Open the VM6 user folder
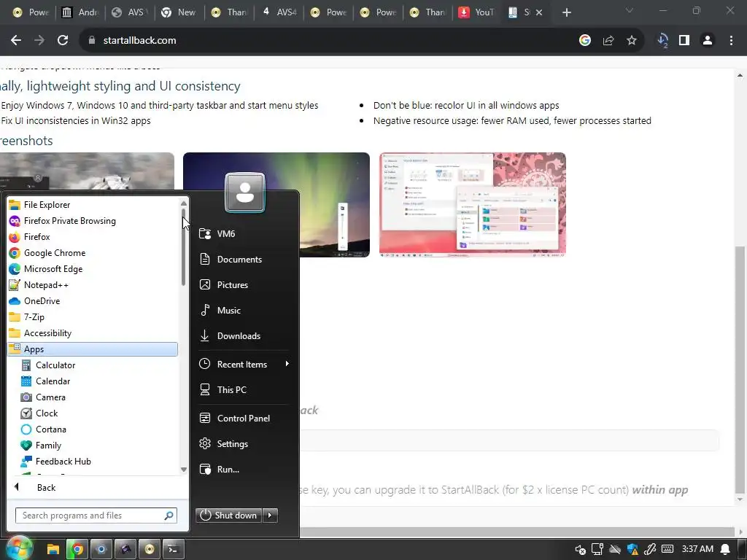 coord(243,234)
